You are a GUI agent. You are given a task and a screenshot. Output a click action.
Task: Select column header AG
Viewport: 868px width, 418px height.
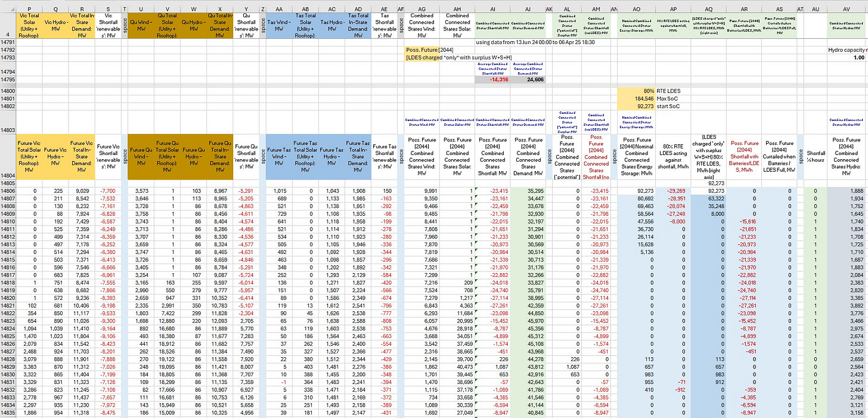pos(422,9)
